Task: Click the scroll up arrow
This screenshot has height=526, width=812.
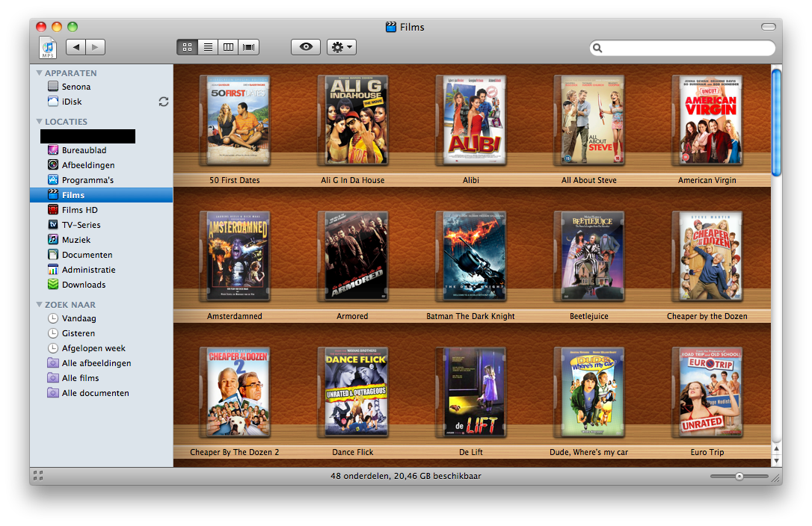Action: point(776,448)
